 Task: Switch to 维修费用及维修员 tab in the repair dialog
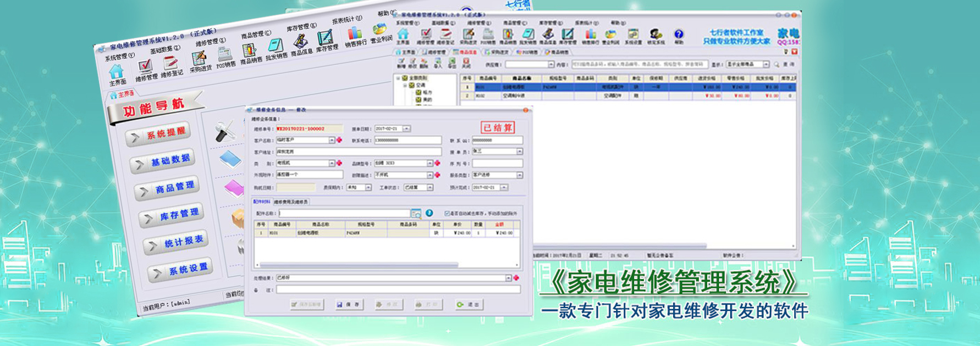coord(291,202)
